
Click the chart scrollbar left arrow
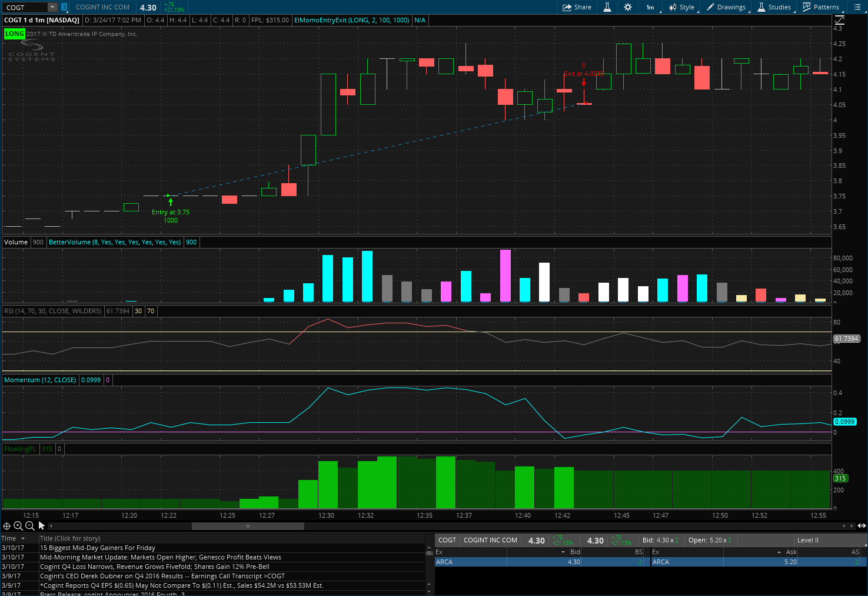(x=51, y=526)
